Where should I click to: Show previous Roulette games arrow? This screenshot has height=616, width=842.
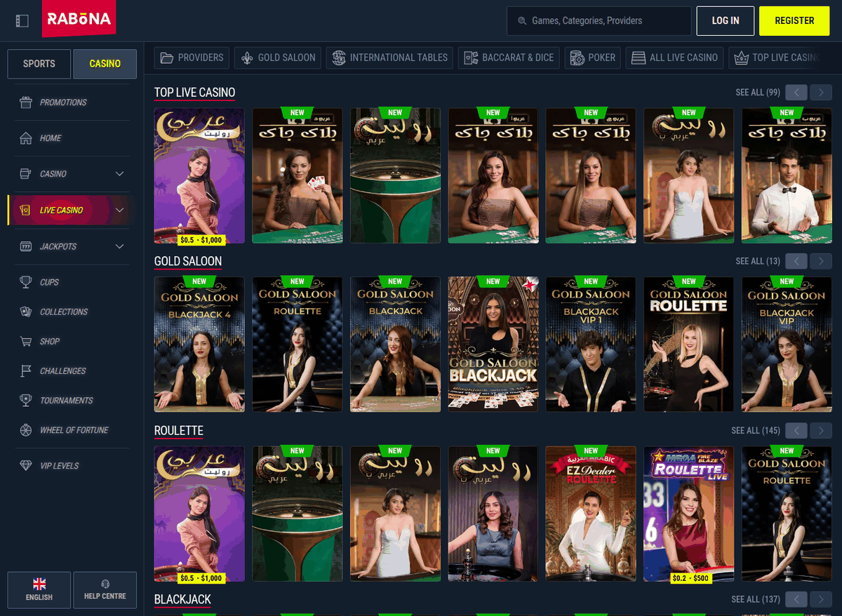click(796, 430)
